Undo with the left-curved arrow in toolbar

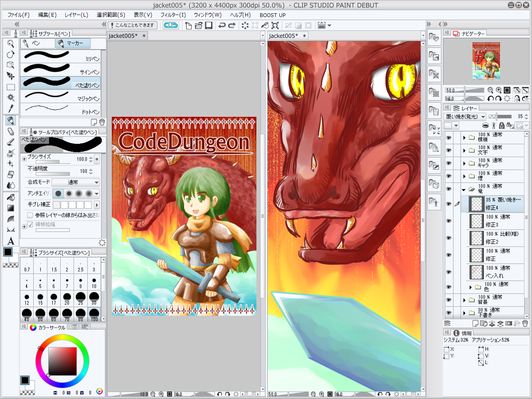(222, 25)
